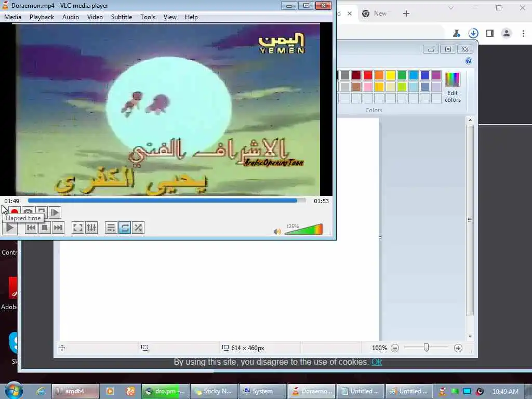This screenshot has width=532, height=399.
Task: Toggle VLC shuffle (random) mode
Action: coord(138,228)
